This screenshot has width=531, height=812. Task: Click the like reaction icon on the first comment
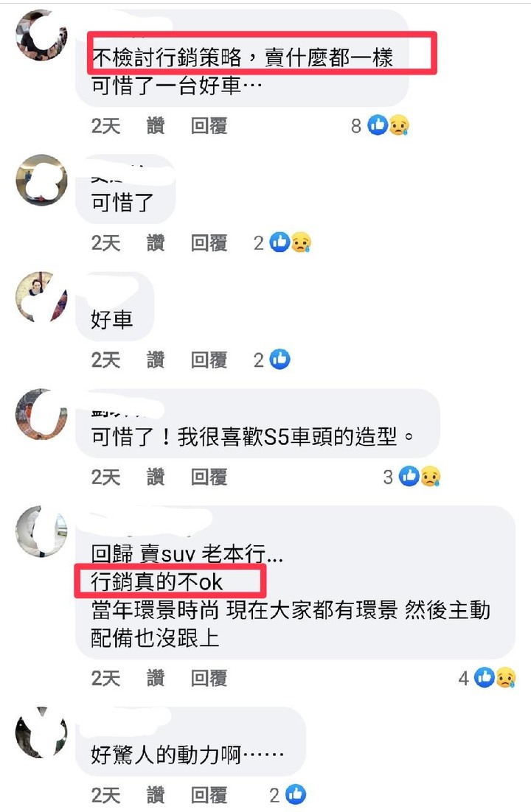point(378,125)
